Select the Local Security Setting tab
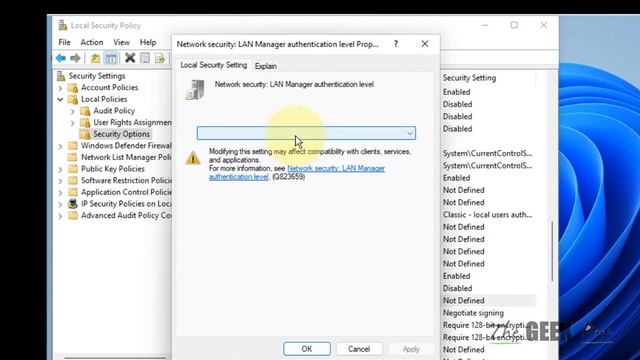 213,65
